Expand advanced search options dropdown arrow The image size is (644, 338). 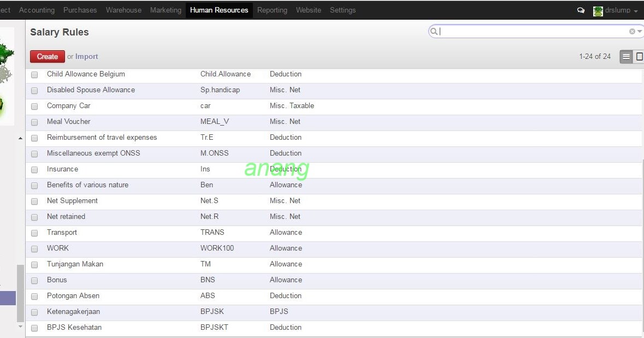click(639, 31)
